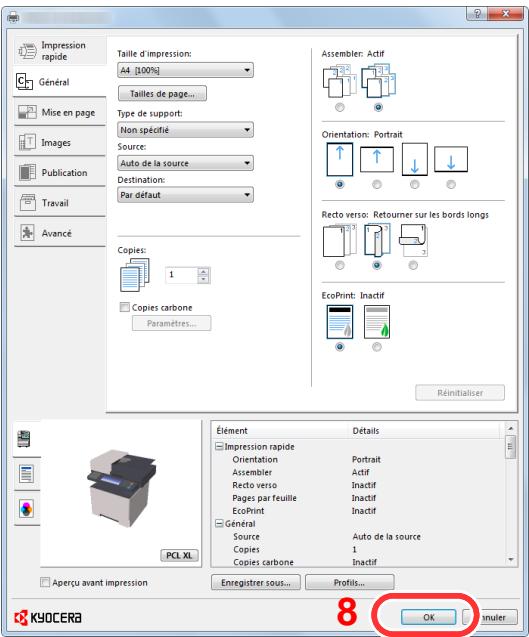The image size is (529, 637).
Task: Click the Landscape orientation icon
Action: pyautogui.click(x=377, y=159)
